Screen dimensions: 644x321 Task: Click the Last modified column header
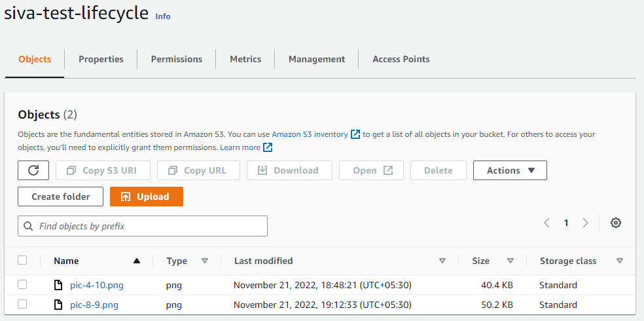[263, 261]
